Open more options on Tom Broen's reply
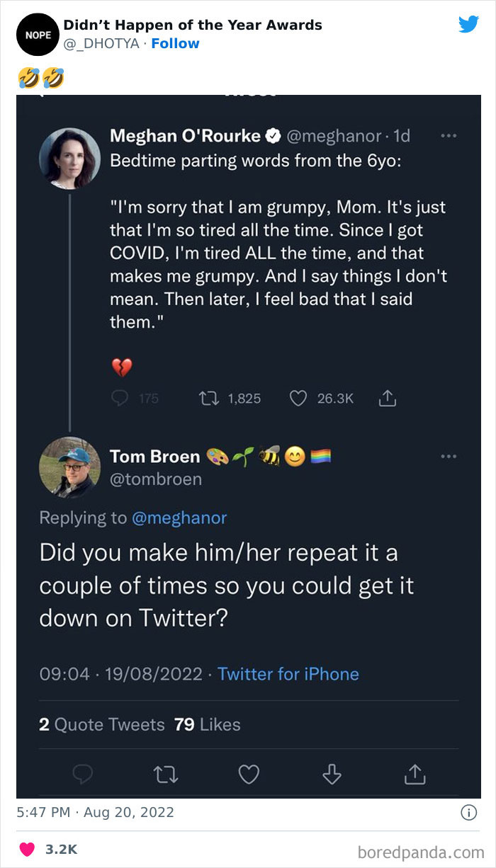 tap(449, 457)
